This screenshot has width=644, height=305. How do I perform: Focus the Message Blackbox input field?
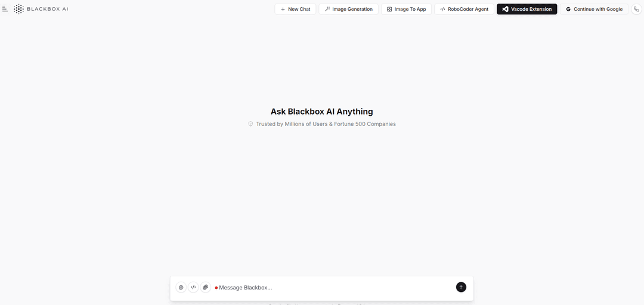[333, 287]
